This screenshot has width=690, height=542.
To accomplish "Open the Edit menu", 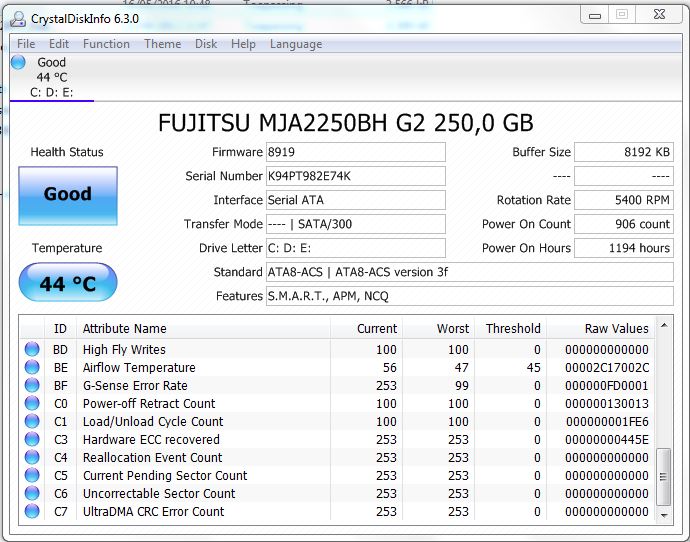I will pyautogui.click(x=59, y=44).
